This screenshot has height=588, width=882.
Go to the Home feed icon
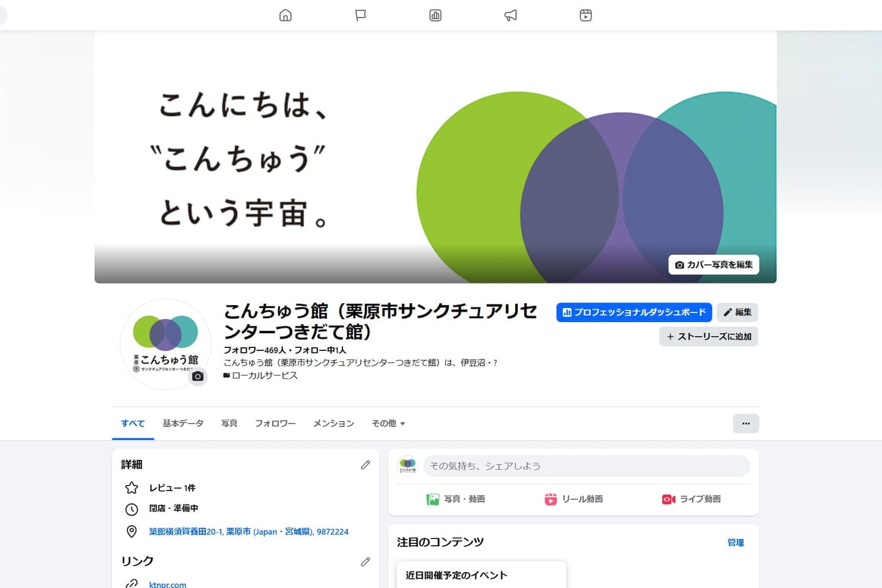pos(285,15)
